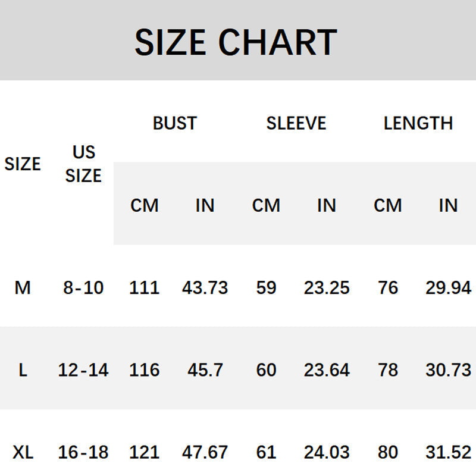Click the SIZE CHART title

click(236, 42)
